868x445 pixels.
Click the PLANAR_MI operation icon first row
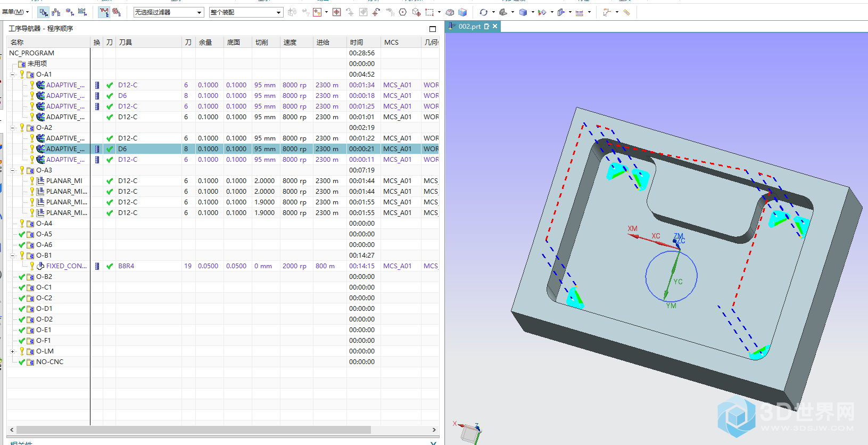(40, 181)
